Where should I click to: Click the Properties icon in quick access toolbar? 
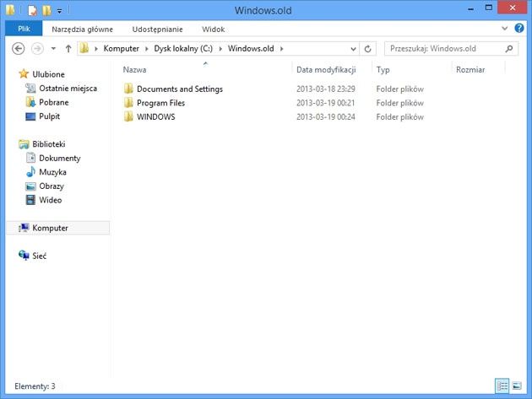click(32, 10)
